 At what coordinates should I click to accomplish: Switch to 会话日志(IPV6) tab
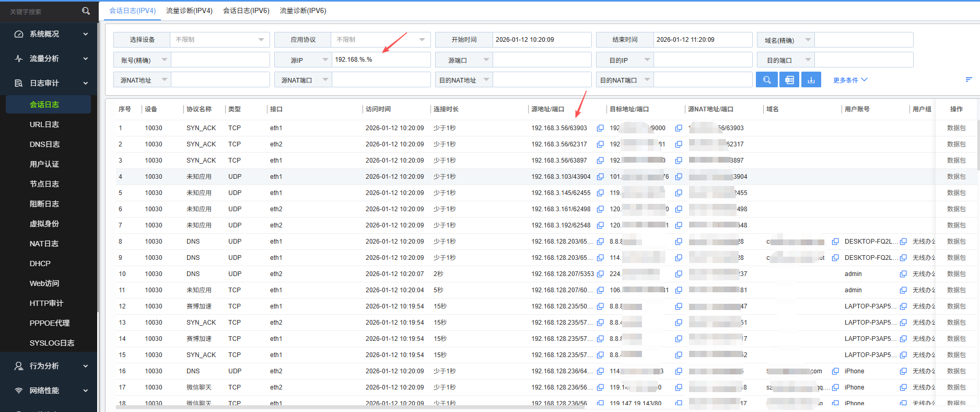(246, 10)
